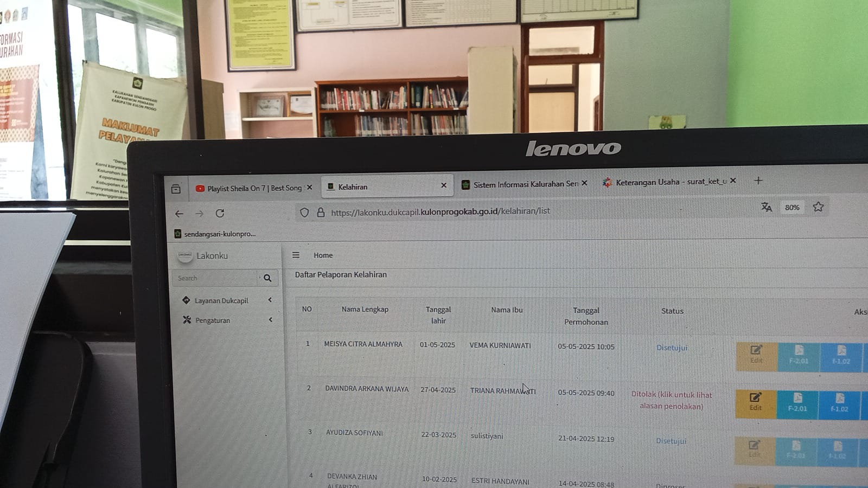
Task: Click the Tanggal Permohonan column header
Action: coord(586,316)
